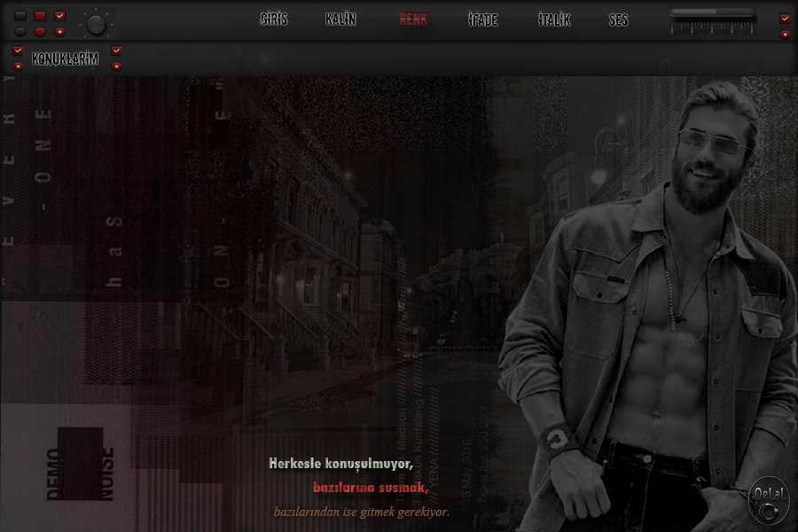Select radio button beside the red oval

click(x=60, y=31)
